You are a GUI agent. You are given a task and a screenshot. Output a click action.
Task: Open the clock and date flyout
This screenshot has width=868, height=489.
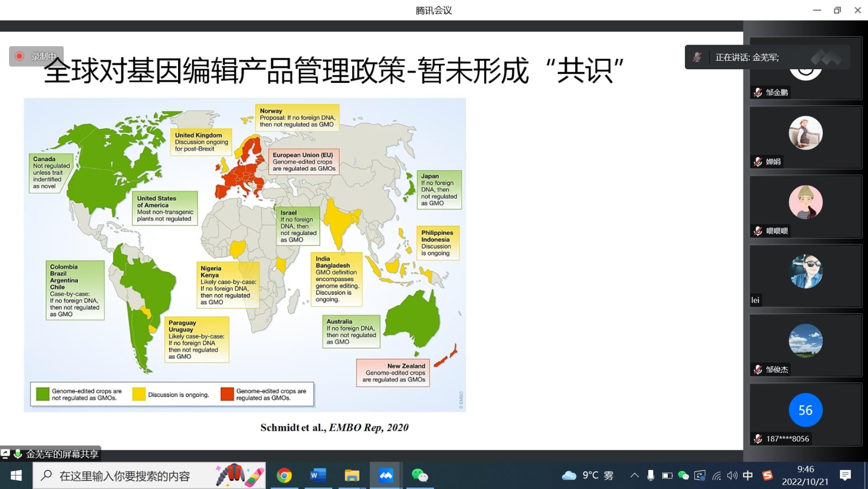[x=805, y=475]
